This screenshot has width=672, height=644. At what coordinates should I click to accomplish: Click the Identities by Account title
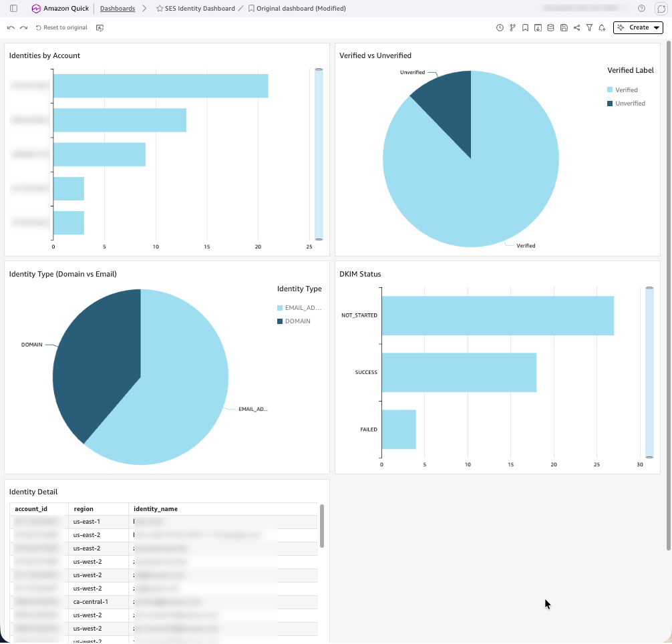(45, 55)
